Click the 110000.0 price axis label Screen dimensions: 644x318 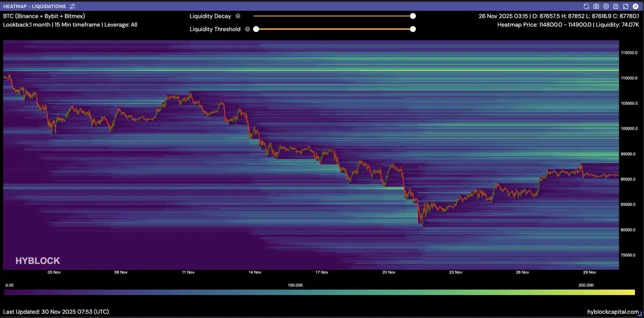click(x=629, y=78)
